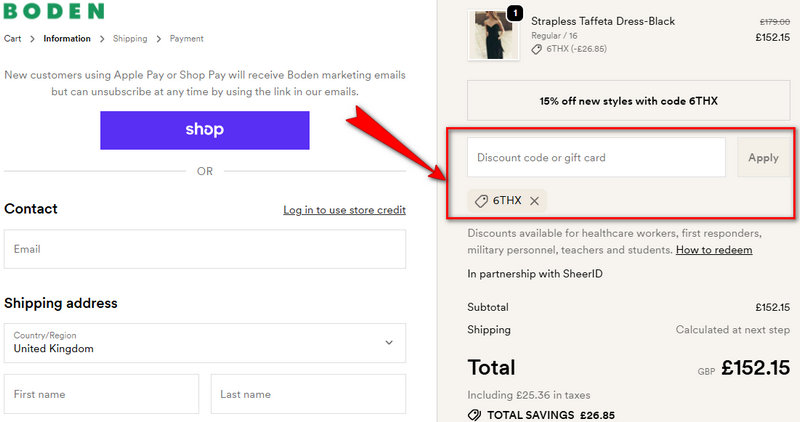800x422 pixels.
Task: Select the Payment breadcrumb step
Action: point(187,39)
